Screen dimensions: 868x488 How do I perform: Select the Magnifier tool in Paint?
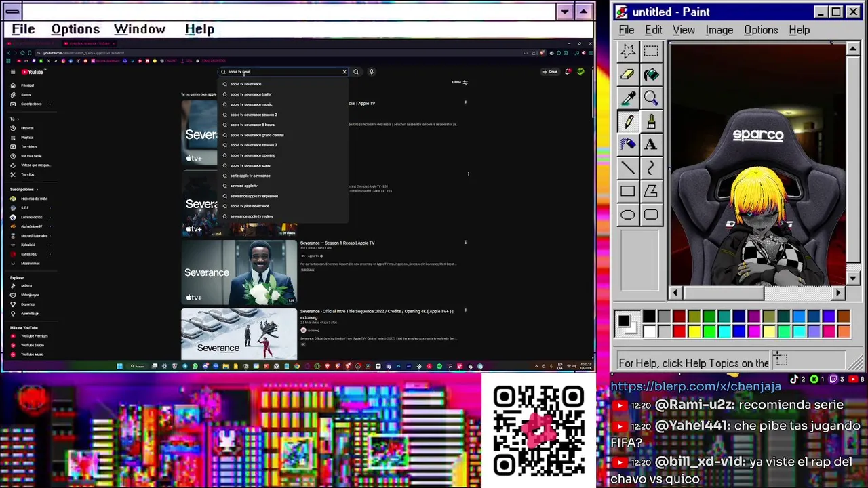(x=651, y=98)
